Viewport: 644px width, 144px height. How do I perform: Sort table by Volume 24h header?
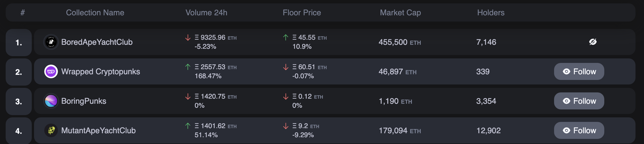point(206,12)
